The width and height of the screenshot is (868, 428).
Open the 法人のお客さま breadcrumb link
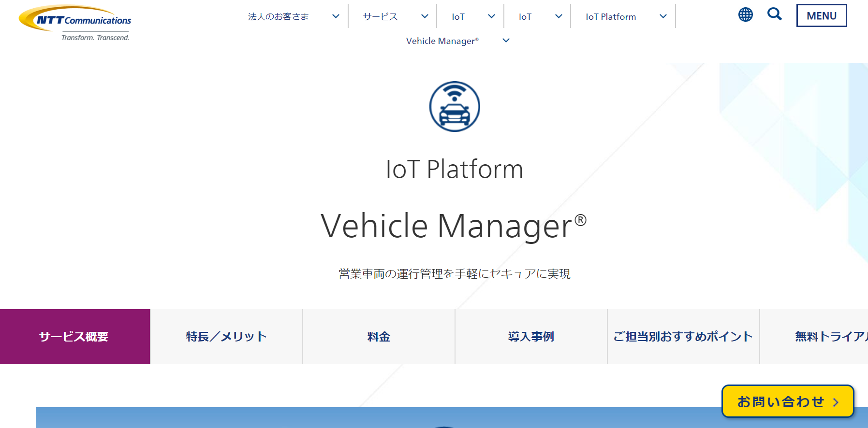tap(278, 16)
